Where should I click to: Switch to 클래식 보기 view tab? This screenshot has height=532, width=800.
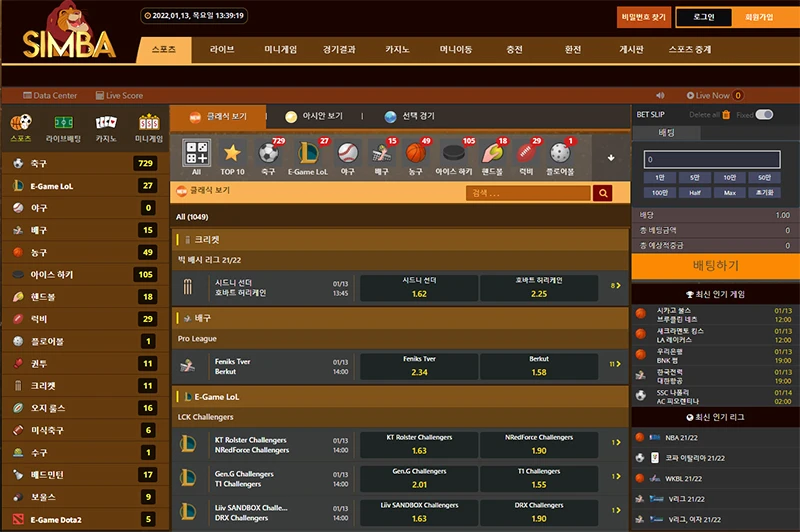(218, 117)
